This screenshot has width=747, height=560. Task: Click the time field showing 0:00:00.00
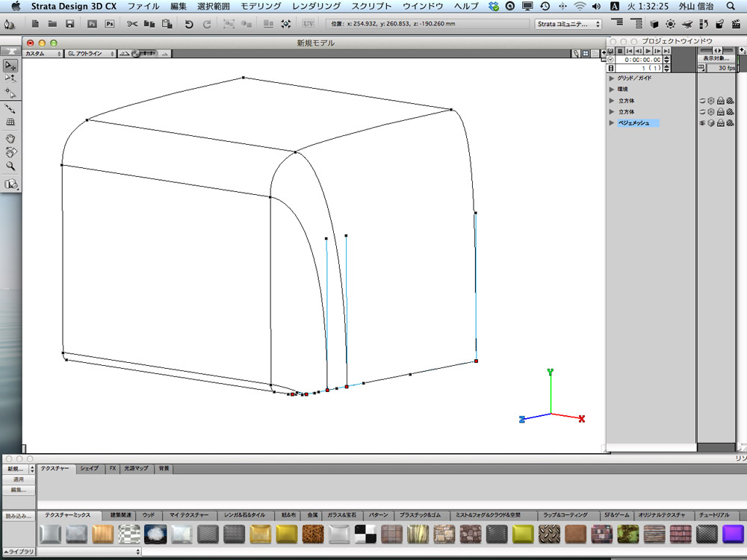pos(639,60)
